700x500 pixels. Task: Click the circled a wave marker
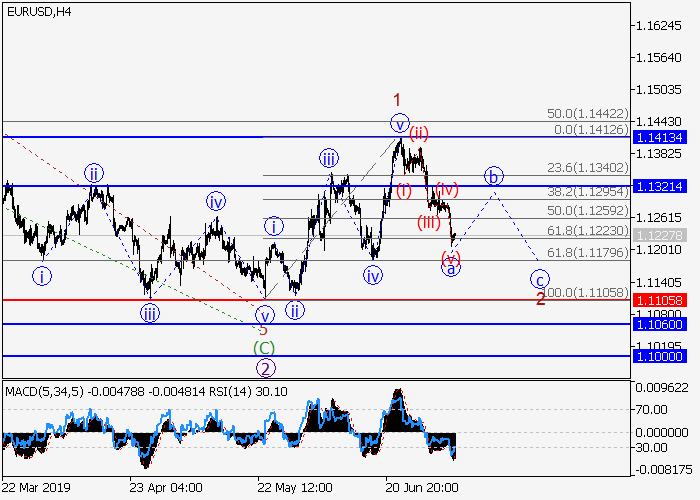coord(450,268)
